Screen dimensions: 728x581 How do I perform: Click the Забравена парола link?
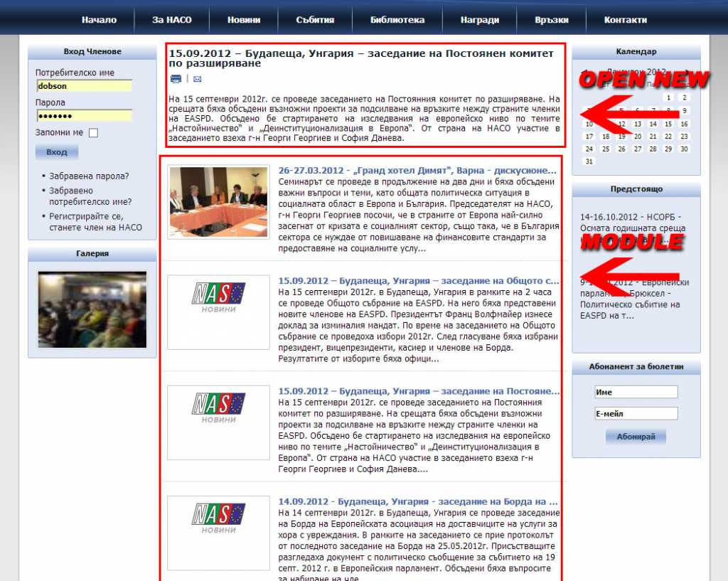[89, 176]
